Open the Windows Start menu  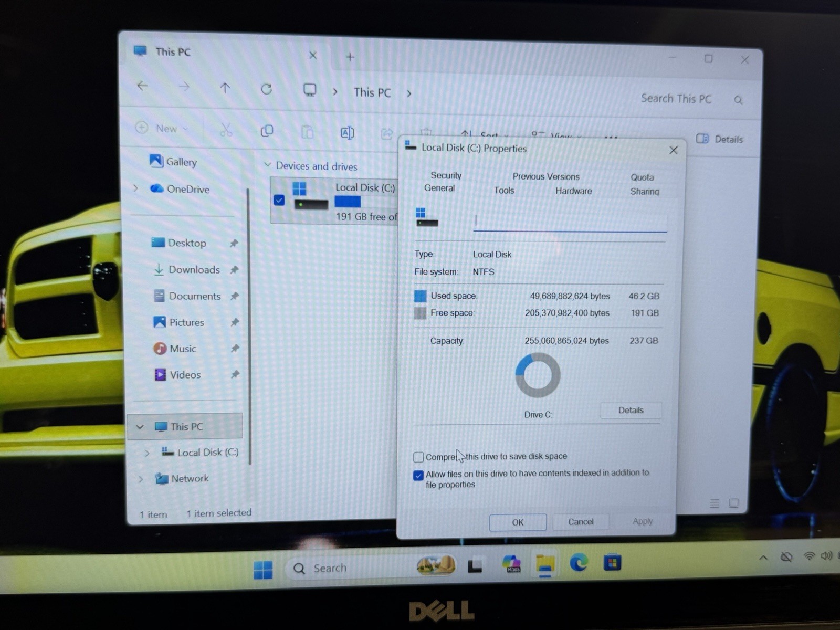(x=263, y=569)
